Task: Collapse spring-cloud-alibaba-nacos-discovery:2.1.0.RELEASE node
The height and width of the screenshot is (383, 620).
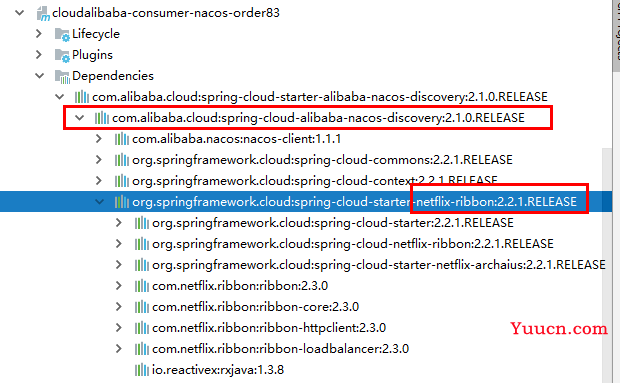Action: pyautogui.click(x=79, y=118)
